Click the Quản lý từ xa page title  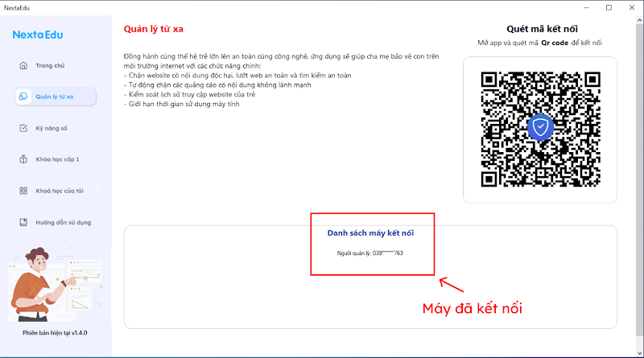(154, 29)
